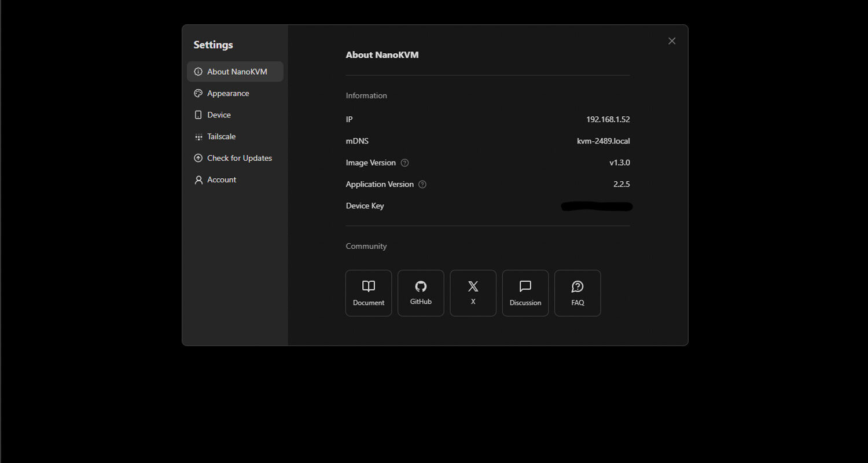Image resolution: width=868 pixels, height=463 pixels.
Task: Visit the X social page
Action: point(473,293)
